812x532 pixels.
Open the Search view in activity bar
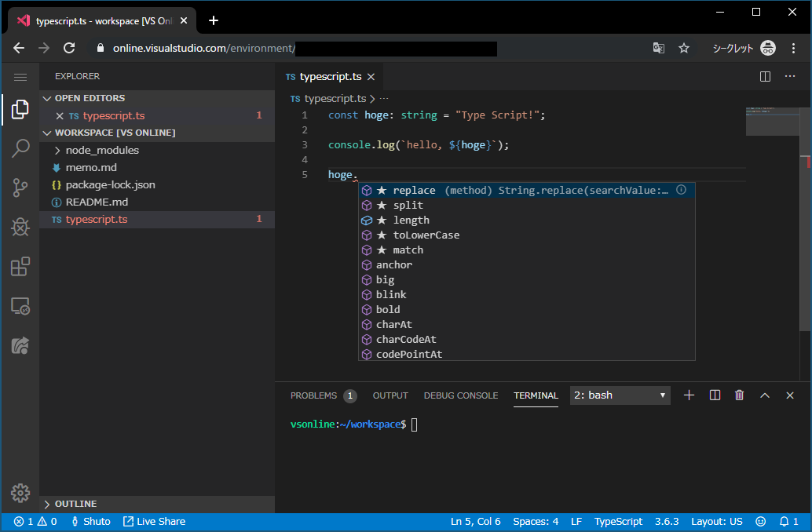[20, 148]
